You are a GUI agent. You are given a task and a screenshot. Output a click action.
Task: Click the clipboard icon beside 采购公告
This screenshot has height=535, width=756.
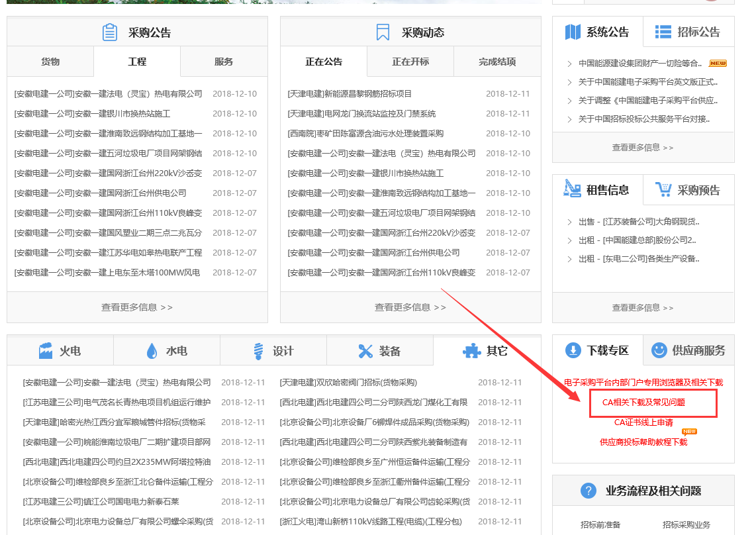coord(110,32)
